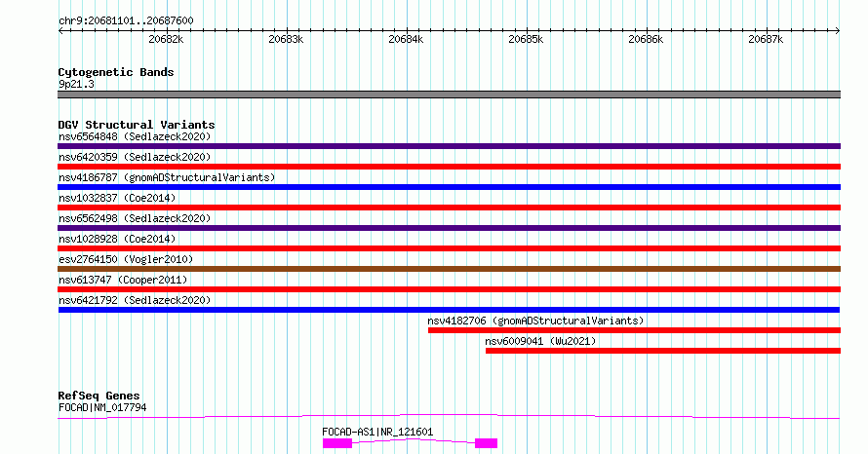Click the right arrowhead of the coordinate ruler
Viewport: 868px width, 454px height.
(x=838, y=31)
